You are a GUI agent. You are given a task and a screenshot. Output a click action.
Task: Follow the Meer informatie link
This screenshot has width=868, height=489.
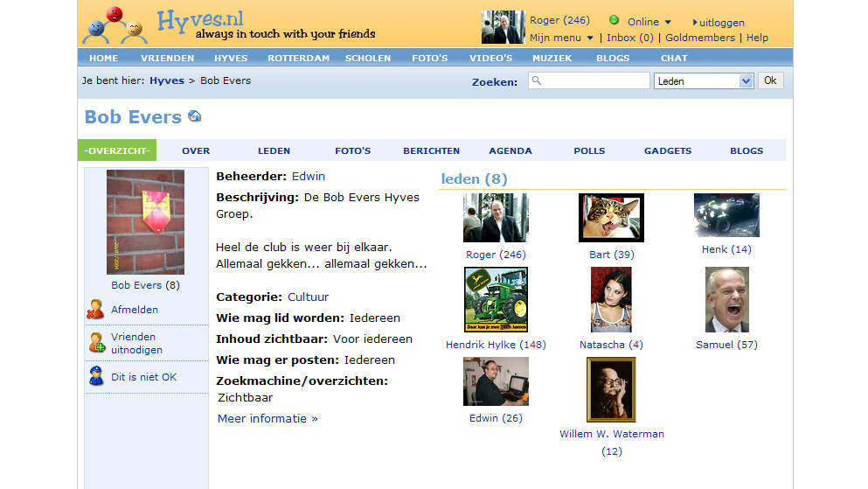point(267,418)
